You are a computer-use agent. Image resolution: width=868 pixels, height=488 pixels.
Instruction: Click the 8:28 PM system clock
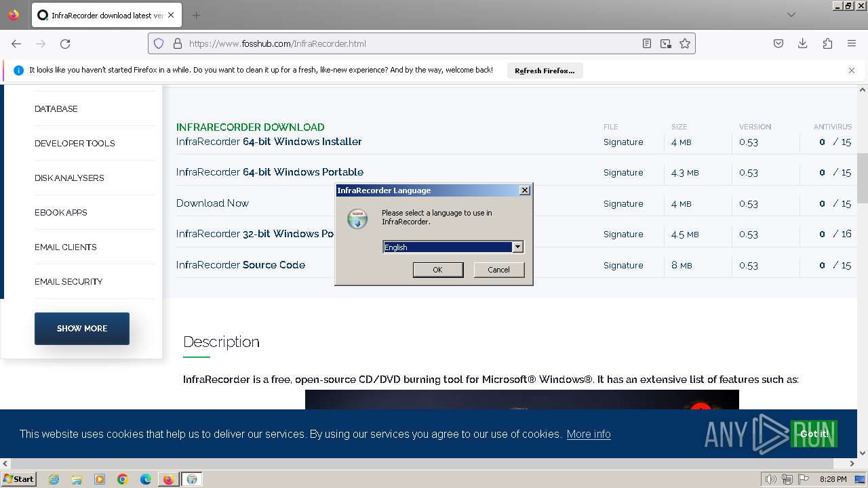[x=833, y=479]
